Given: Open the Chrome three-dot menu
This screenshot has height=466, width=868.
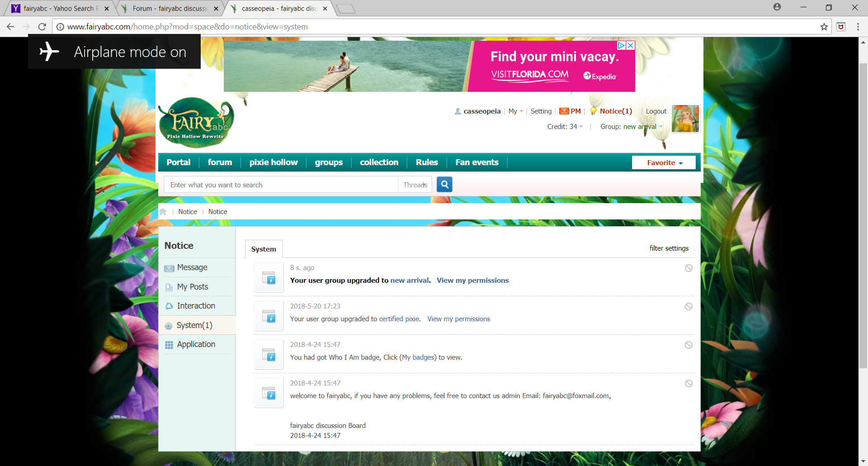Looking at the screenshot, I should click(858, 27).
